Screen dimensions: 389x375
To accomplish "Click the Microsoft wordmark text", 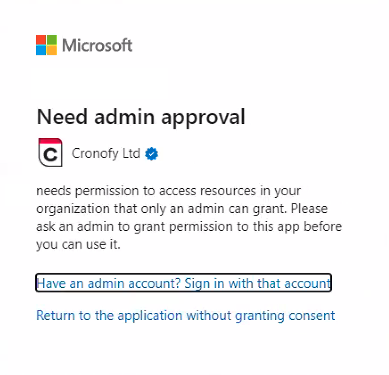I will 97,45.
